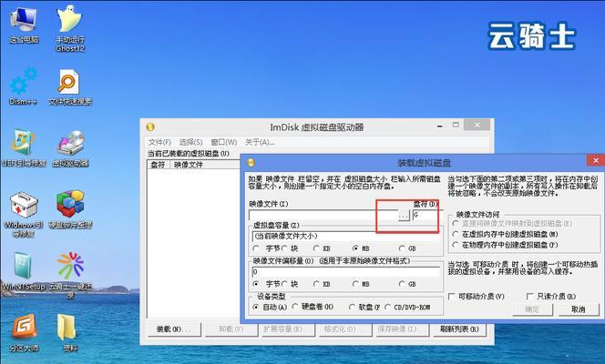Close the 装载虚拟磁盘 dialog
Image resolution: width=605 pixels, height=364 pixels.
[x=596, y=160]
